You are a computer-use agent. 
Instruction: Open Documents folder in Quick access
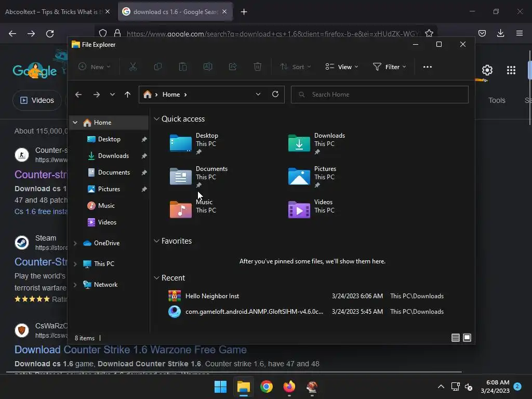[198, 177]
